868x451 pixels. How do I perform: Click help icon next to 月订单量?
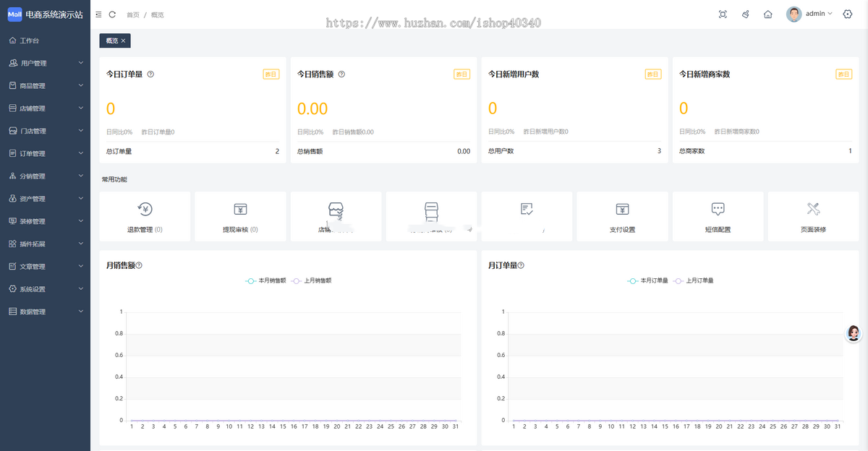pyautogui.click(x=521, y=265)
